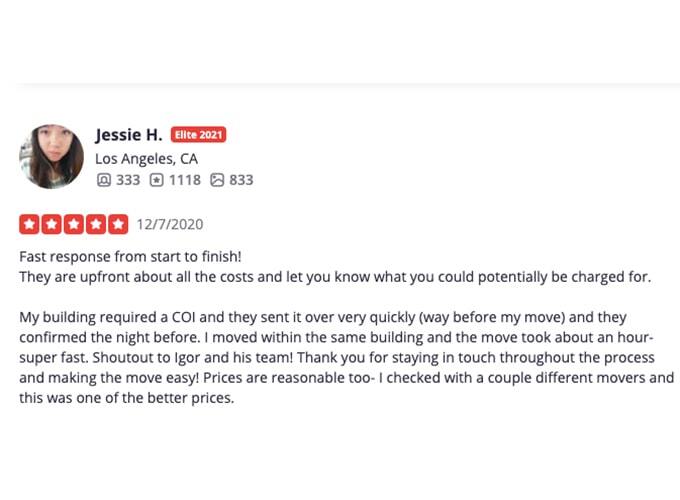Click the fourth red rating star
The width and height of the screenshot is (680, 500).
point(96,224)
